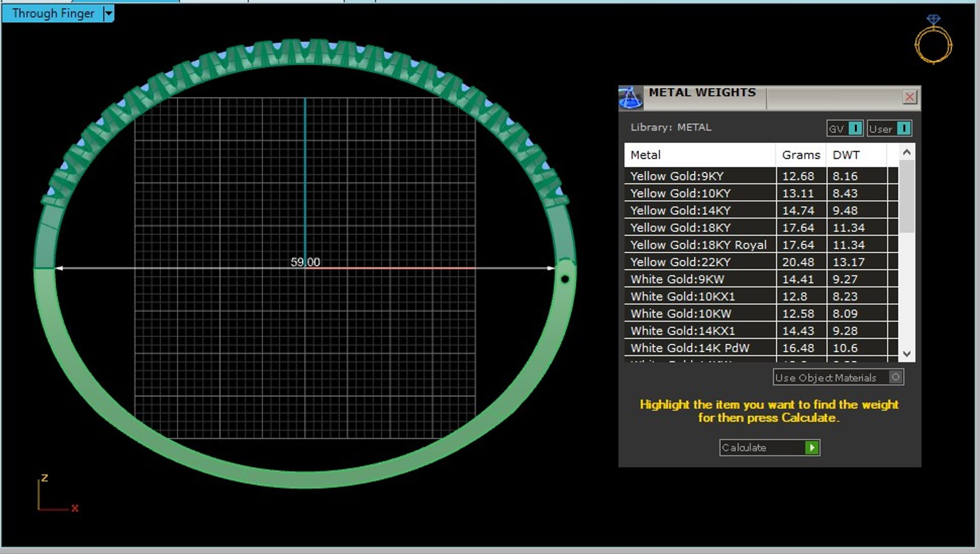The image size is (980, 554).
Task: Click the DWT column header
Action: pos(856,155)
